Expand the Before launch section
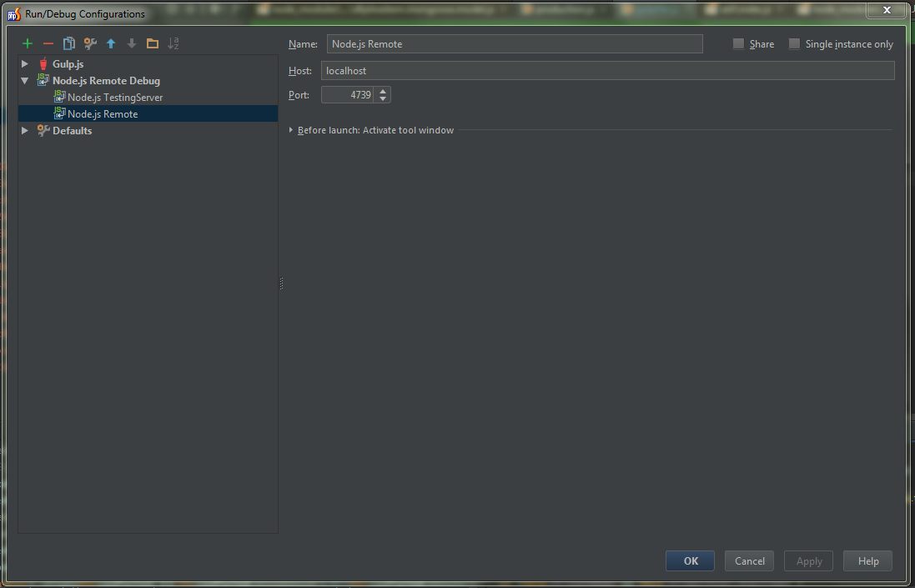Viewport: 915px width, 588px height. (x=291, y=130)
